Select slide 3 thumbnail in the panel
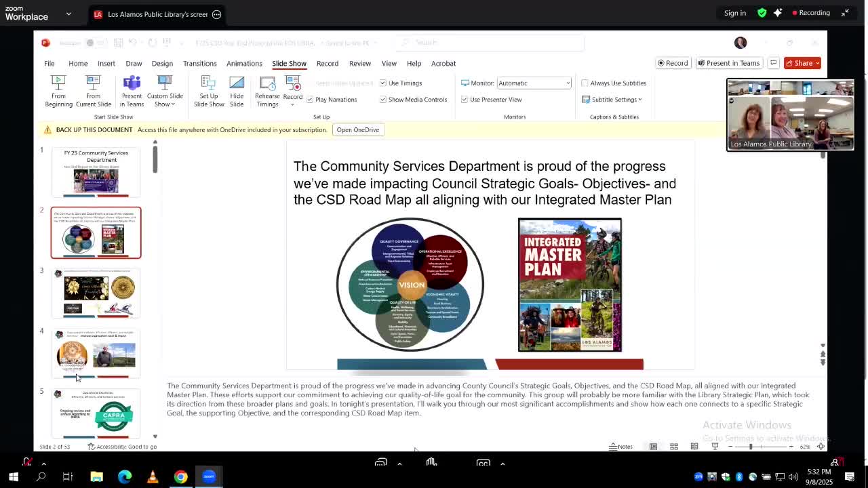The image size is (868, 488). pos(96,293)
